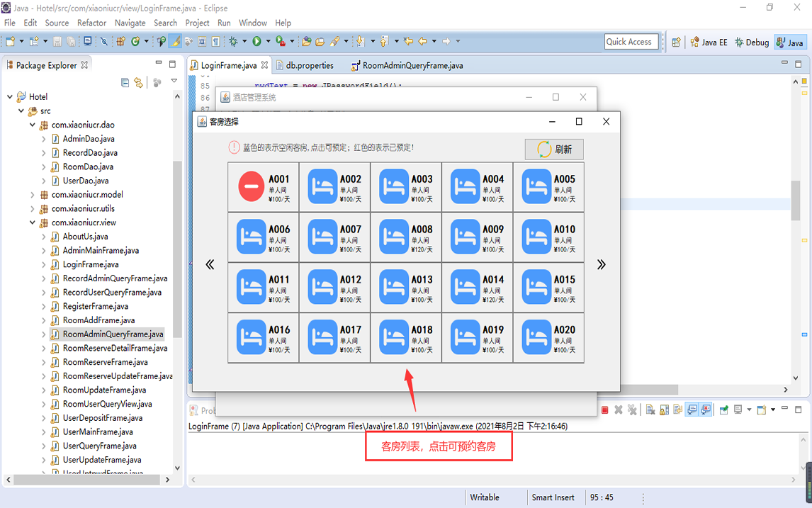
Task: Select the bed icon of room A020
Action: (536, 337)
